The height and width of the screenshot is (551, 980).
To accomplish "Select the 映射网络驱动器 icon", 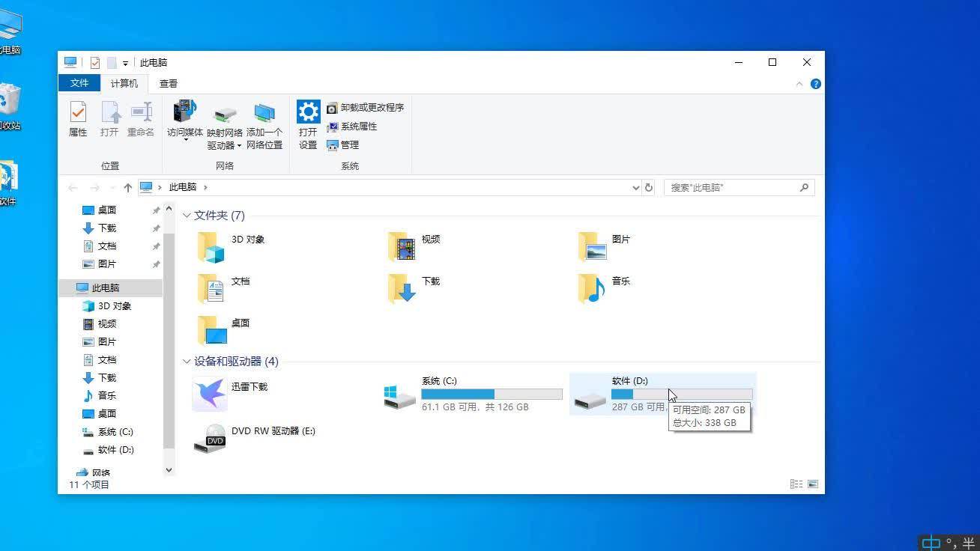I will (224, 120).
